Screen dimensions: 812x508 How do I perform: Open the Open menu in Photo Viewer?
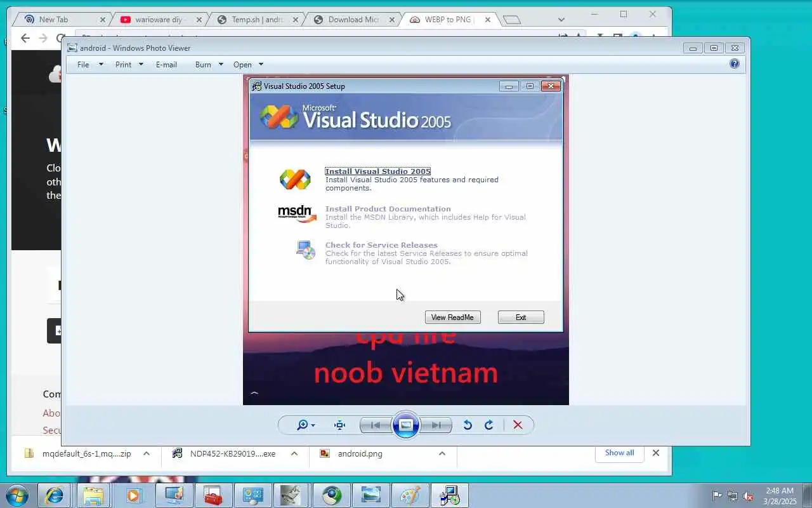(242, 64)
